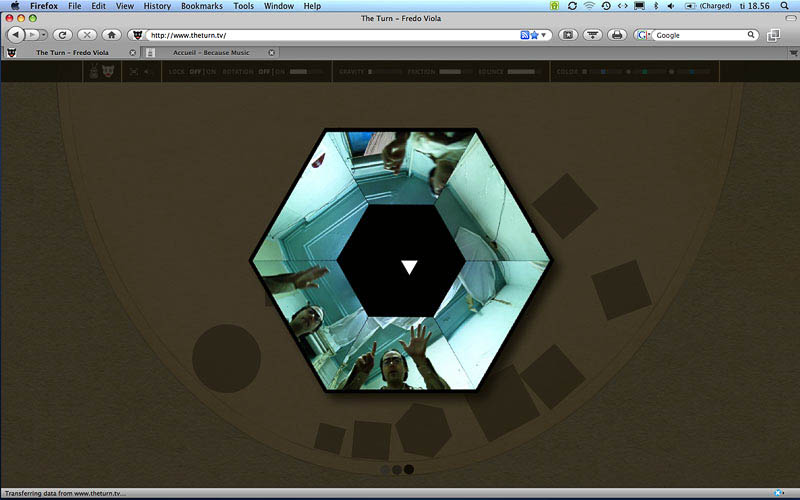Click the Wi-Fi status icon
This screenshot has height=500, width=800.
pyautogui.click(x=589, y=6)
